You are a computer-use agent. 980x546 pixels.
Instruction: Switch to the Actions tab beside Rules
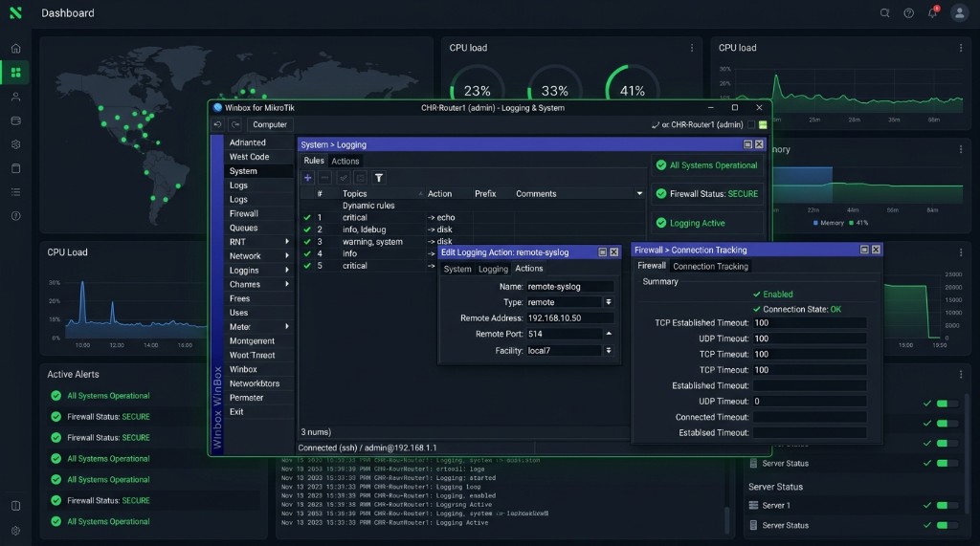click(x=345, y=162)
